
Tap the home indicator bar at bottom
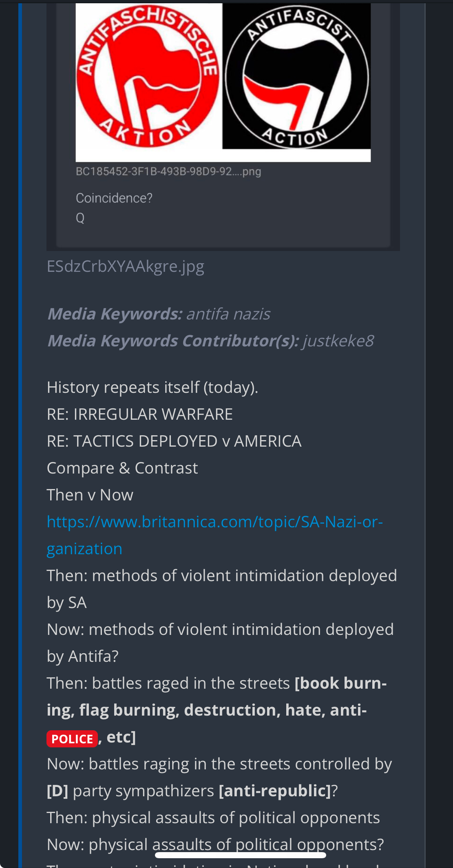(240, 855)
